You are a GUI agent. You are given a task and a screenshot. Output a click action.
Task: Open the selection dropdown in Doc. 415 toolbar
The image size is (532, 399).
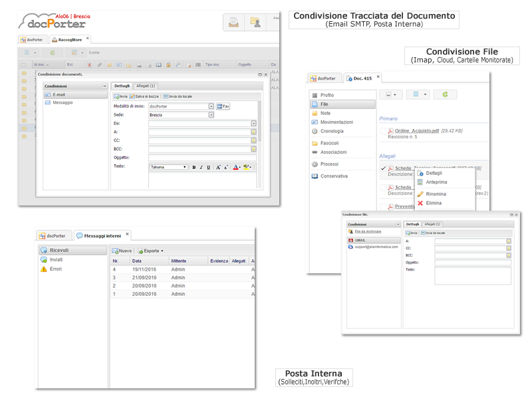(391, 94)
